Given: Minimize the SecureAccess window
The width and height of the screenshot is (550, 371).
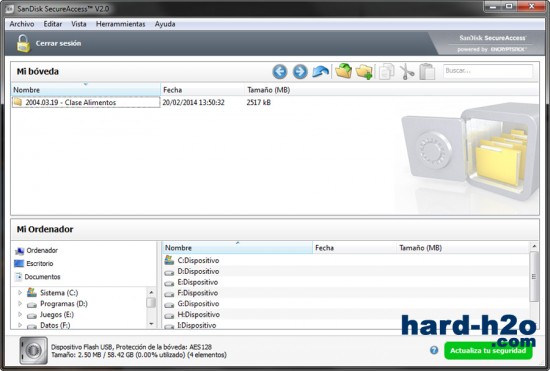Looking at the screenshot, I should click(x=493, y=6).
